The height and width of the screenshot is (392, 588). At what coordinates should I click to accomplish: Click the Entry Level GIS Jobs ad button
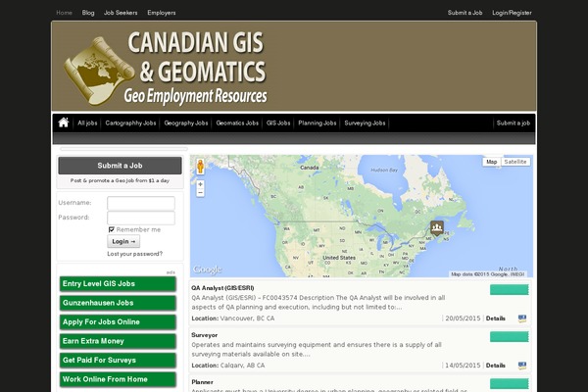coord(118,284)
